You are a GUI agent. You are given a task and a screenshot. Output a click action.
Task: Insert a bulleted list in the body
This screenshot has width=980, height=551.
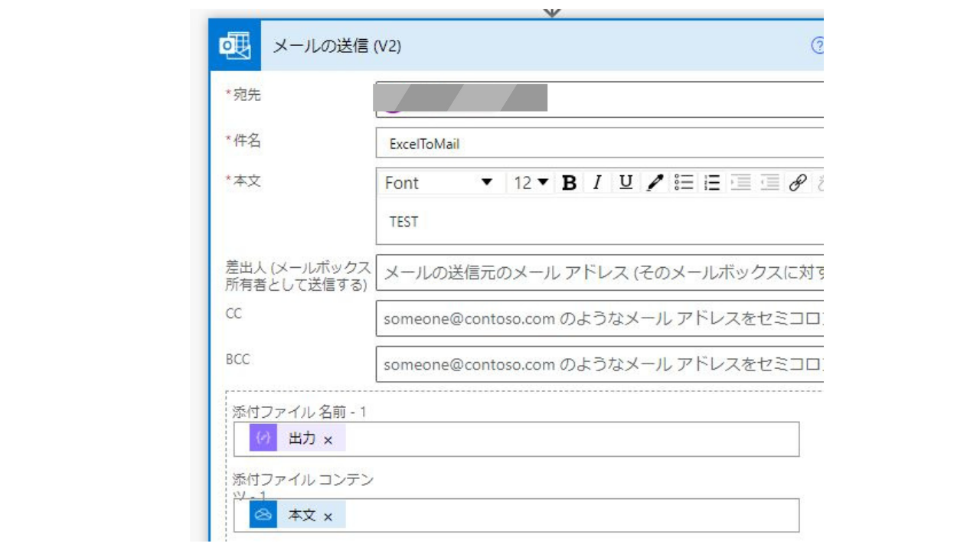click(x=684, y=183)
